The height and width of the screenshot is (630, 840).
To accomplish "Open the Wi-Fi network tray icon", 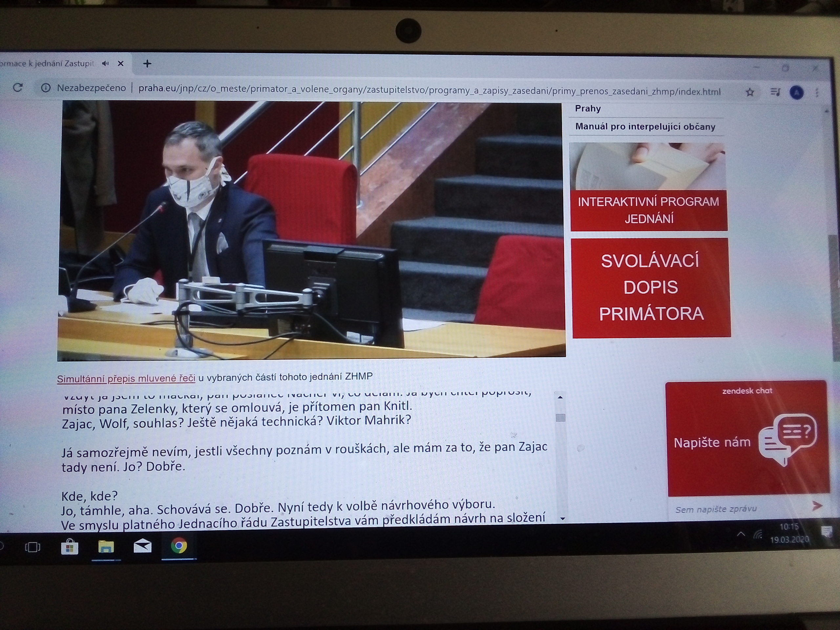I will (x=758, y=535).
